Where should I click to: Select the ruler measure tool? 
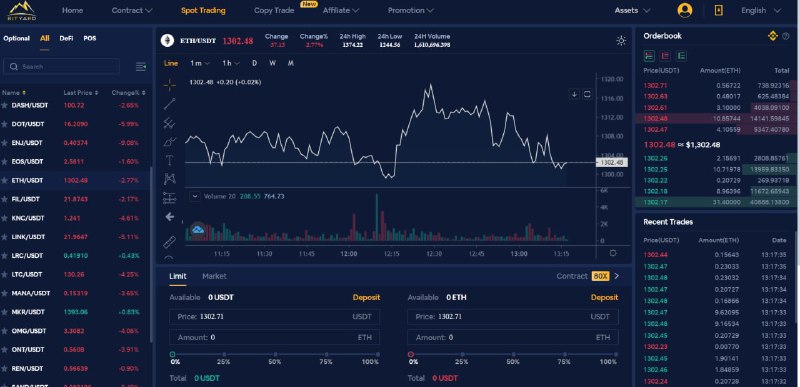tap(169, 242)
